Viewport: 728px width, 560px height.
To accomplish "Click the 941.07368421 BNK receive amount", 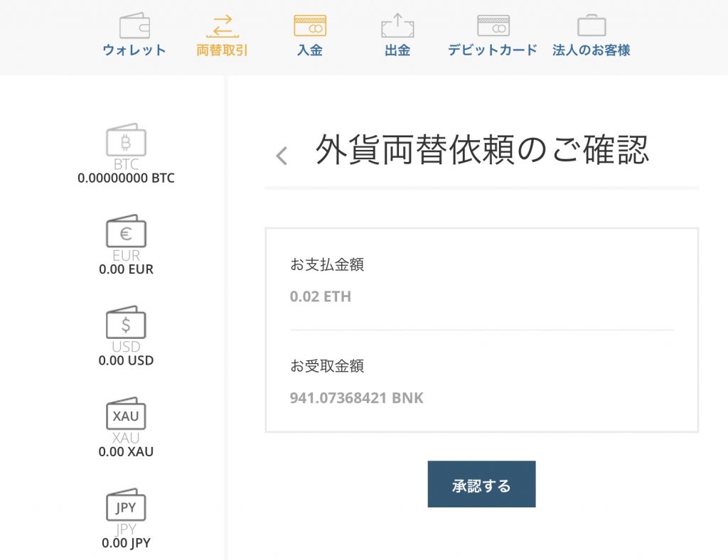I will click(357, 398).
